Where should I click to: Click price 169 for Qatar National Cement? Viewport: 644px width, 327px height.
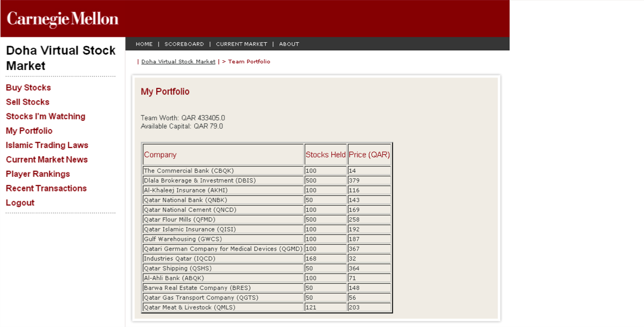pyautogui.click(x=369, y=209)
